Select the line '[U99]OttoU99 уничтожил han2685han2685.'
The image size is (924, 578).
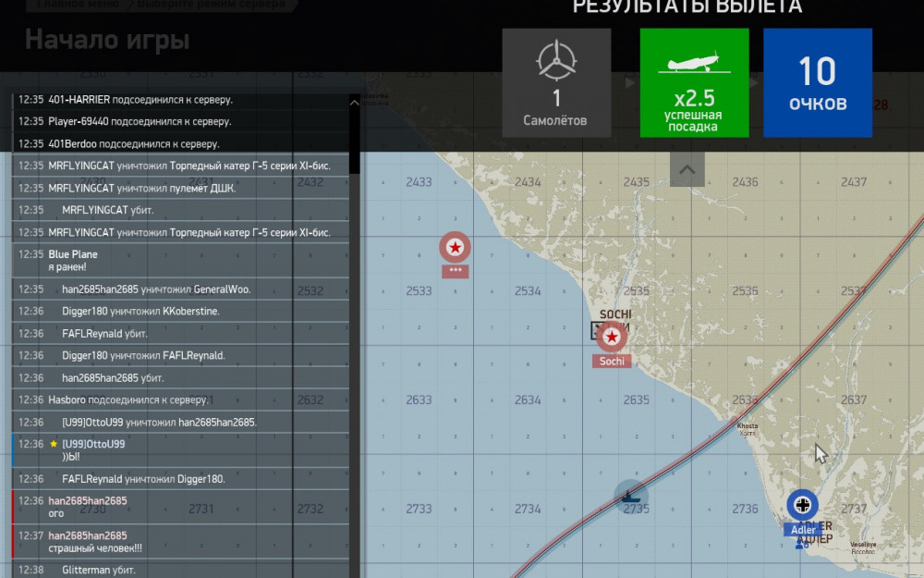(180, 422)
